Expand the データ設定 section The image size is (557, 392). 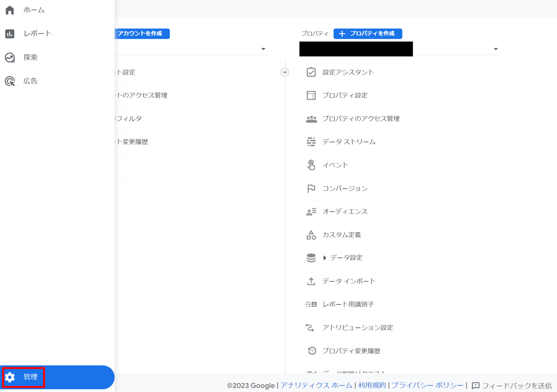325,258
